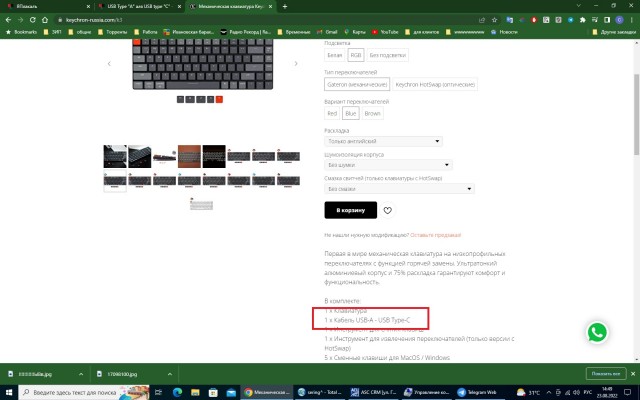Select Red switch variant

[332, 113]
